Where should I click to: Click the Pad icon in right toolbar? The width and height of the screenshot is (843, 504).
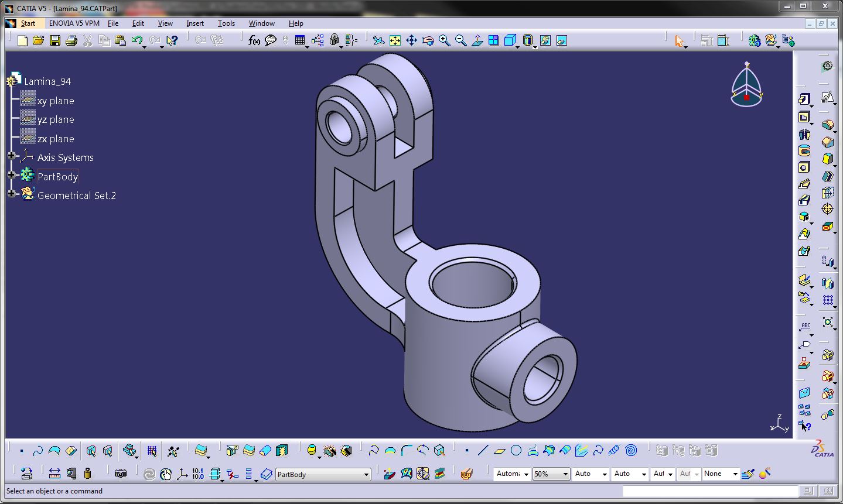804,99
